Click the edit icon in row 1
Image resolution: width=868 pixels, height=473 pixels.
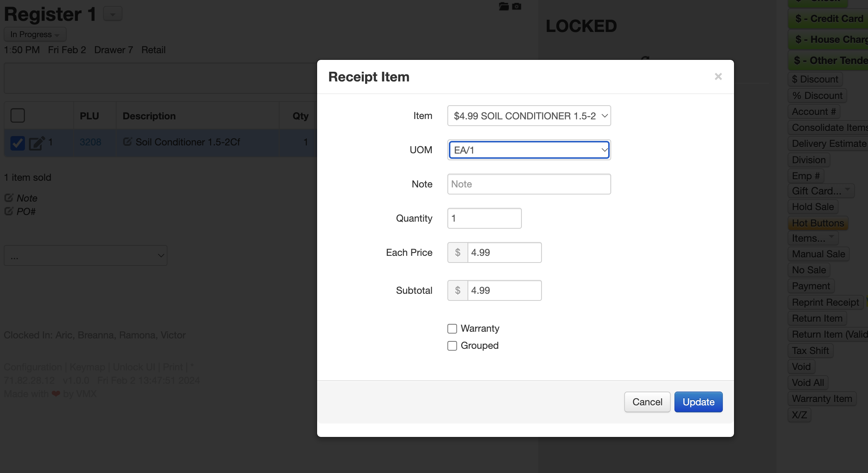(36, 143)
